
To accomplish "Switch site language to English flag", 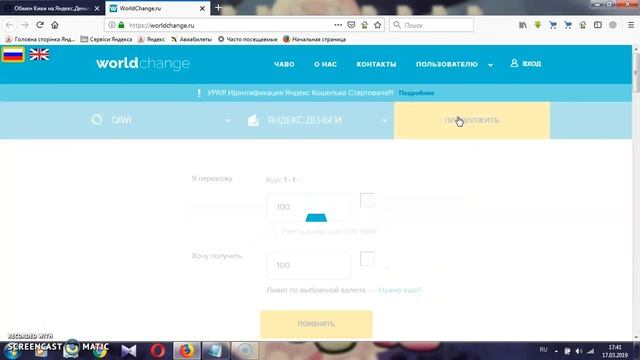I will point(40,55).
